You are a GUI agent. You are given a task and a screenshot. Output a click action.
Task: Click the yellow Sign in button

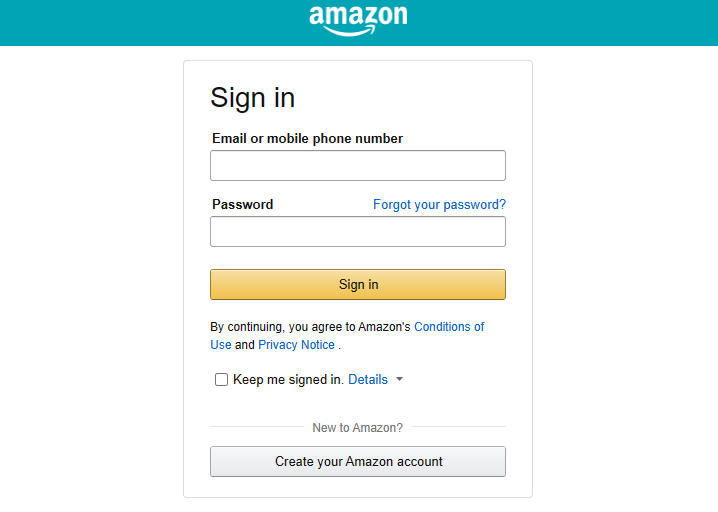coord(358,284)
